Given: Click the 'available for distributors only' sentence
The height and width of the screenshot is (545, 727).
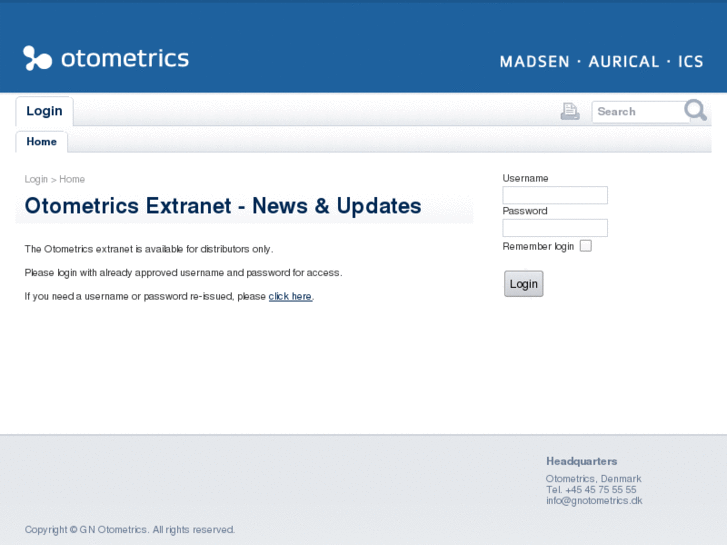Looking at the screenshot, I should tap(149, 249).
